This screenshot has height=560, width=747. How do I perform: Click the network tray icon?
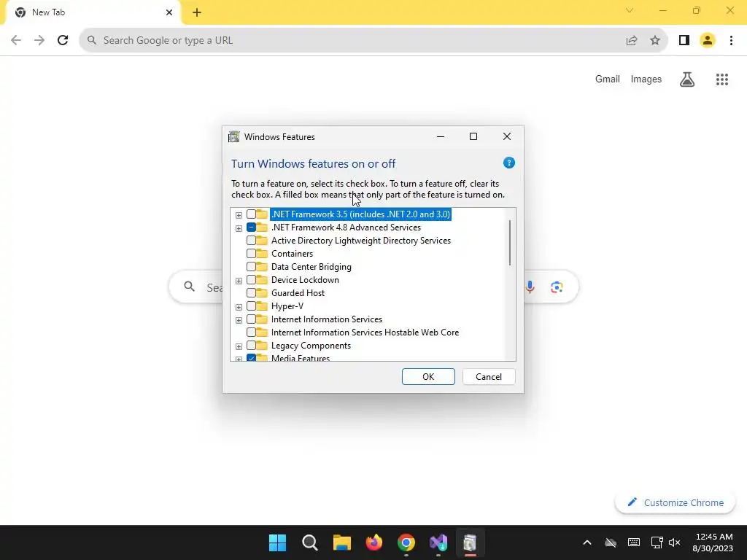click(657, 542)
